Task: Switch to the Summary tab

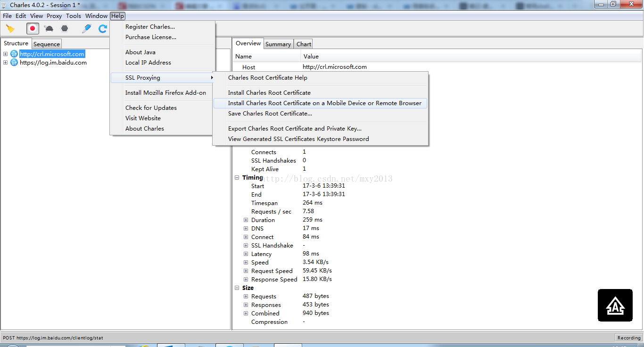Action: tap(278, 44)
